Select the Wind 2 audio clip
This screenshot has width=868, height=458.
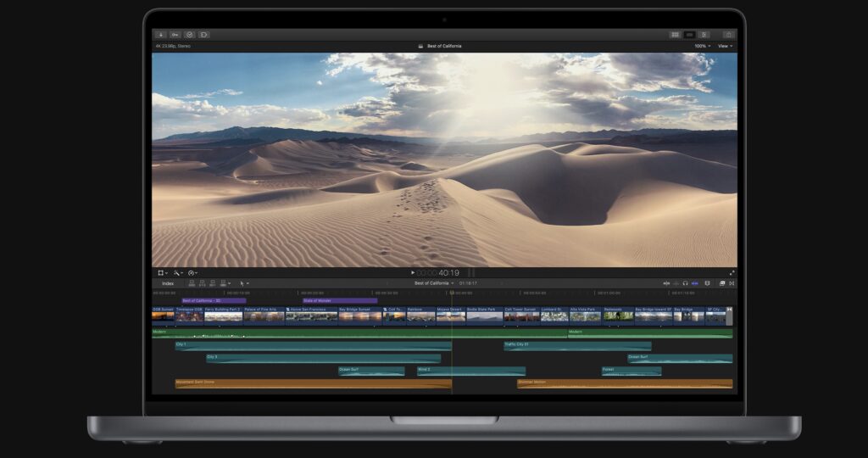click(x=471, y=371)
